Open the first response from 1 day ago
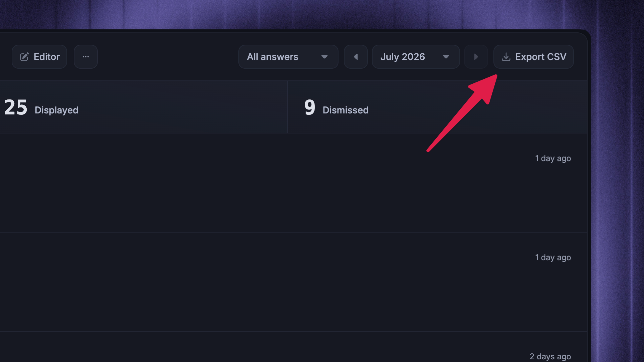This screenshot has height=362, width=644. coord(294,183)
